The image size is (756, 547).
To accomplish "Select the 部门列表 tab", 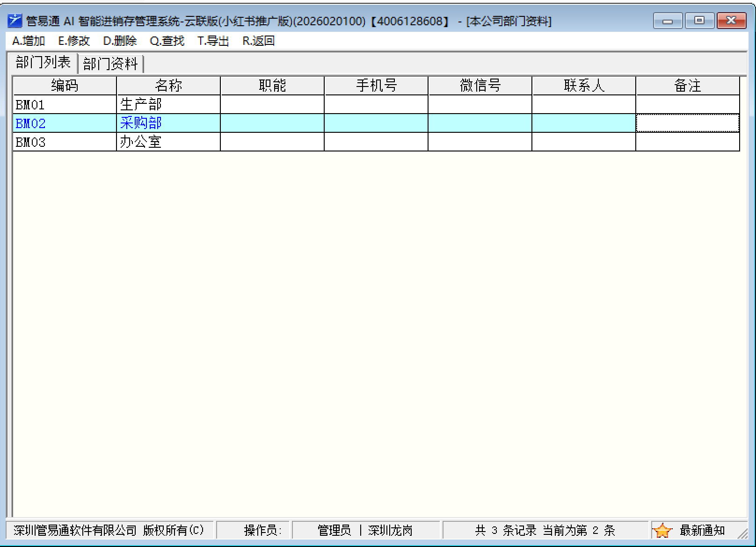I will [x=43, y=63].
